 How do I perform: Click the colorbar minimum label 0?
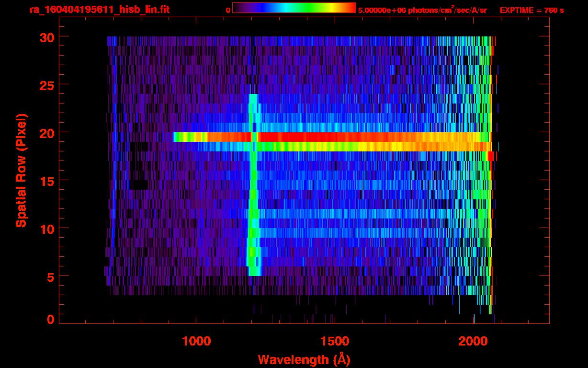tap(228, 10)
